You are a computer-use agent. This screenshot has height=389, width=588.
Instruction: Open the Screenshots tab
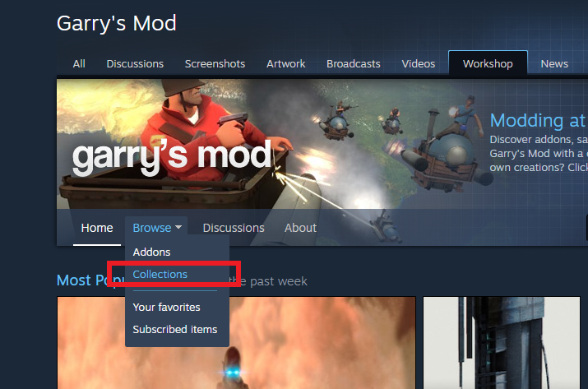tap(215, 64)
